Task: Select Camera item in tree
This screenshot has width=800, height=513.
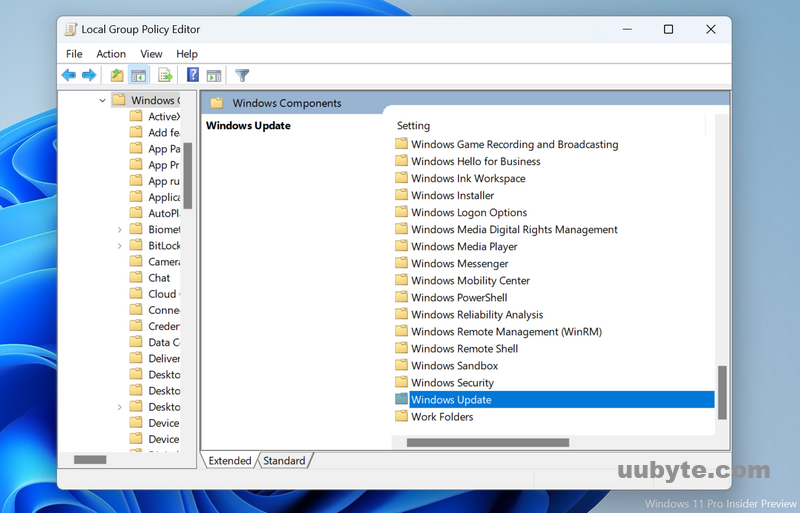Action: tap(164, 262)
